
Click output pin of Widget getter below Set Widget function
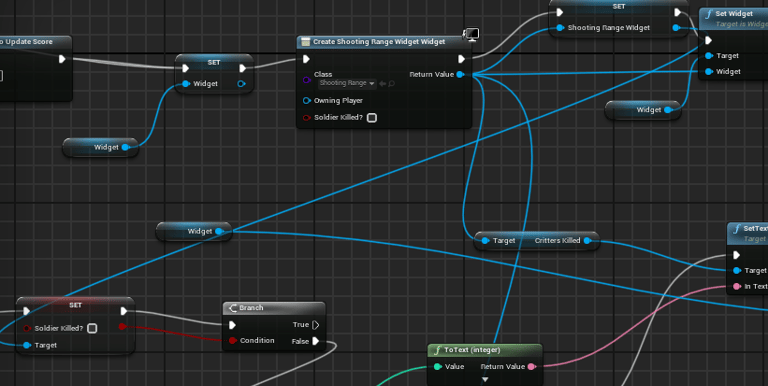coord(668,110)
